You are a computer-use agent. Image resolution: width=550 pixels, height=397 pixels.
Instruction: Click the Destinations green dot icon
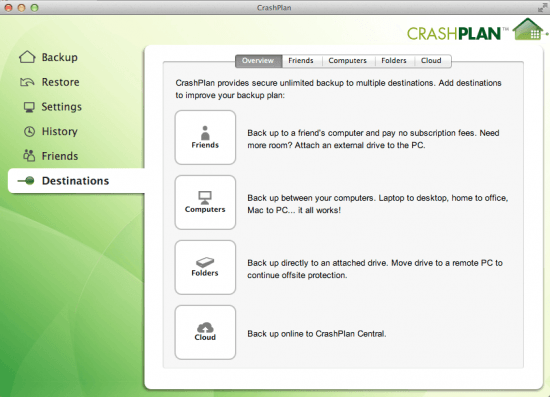26,181
